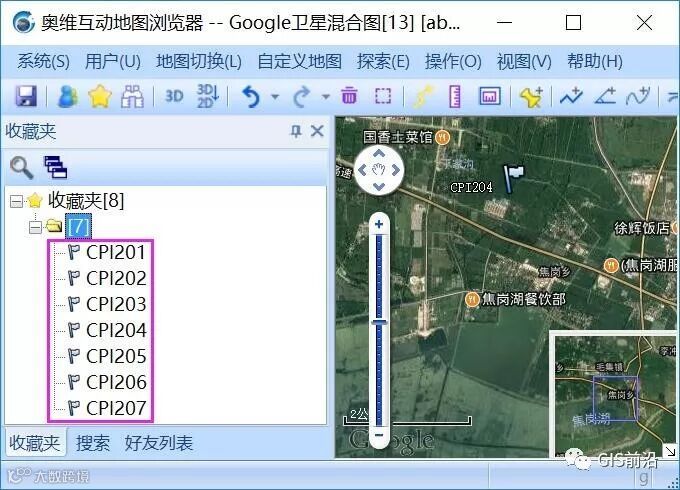Zoom out with the minus button
Viewport: 680px width, 490px height.
[379, 435]
